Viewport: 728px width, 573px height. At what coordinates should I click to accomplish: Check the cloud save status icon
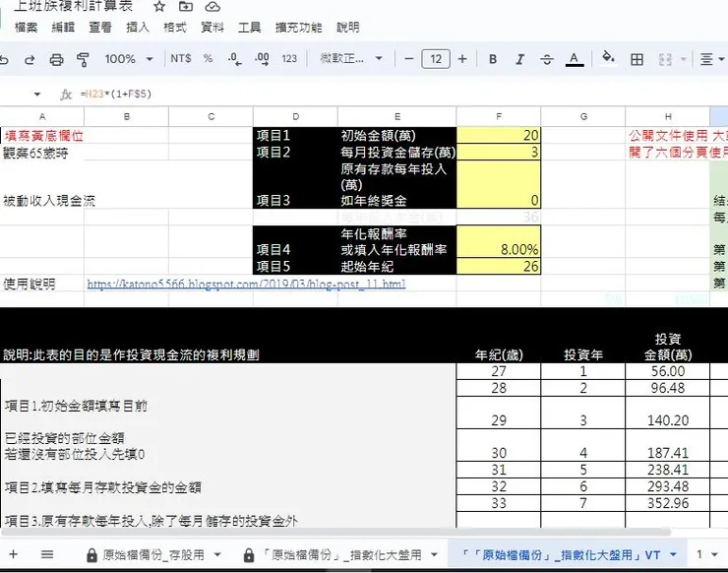point(212,7)
